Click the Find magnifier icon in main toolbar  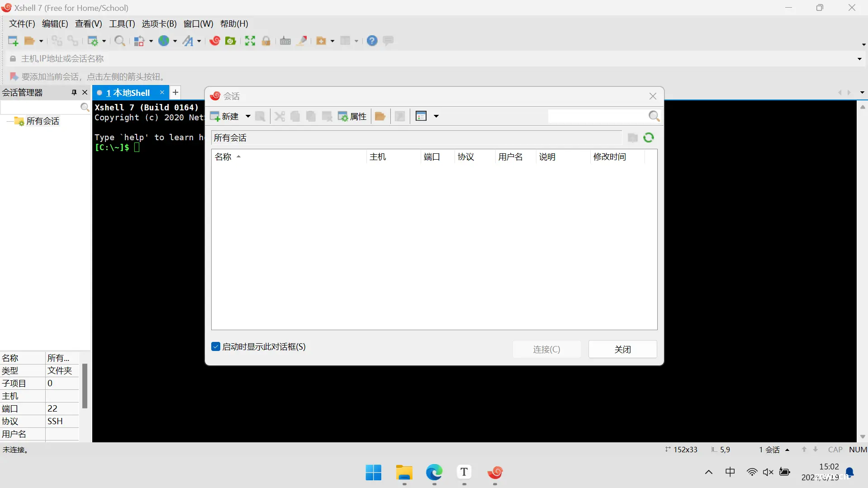click(x=120, y=41)
